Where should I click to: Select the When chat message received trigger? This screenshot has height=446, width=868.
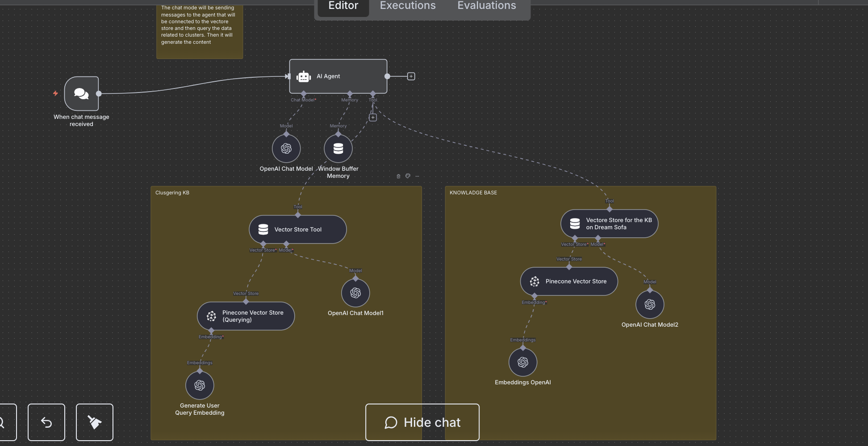coord(81,93)
